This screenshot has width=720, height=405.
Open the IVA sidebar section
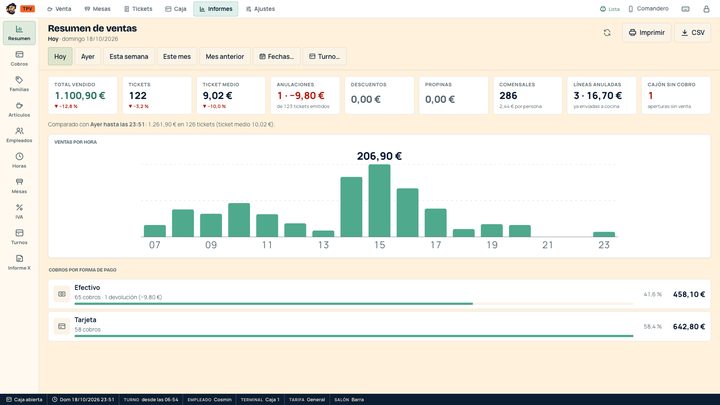[19, 211]
